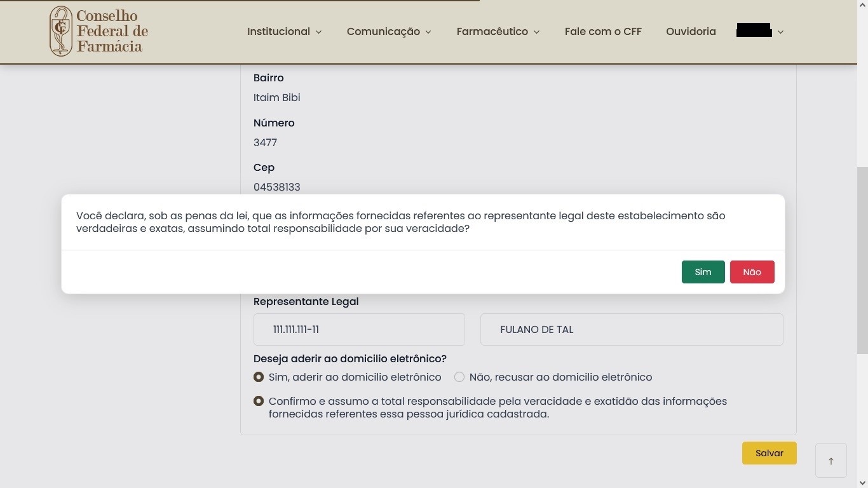
Task: Click the Conselho Federal de Farmácia logo
Action: coord(98,31)
